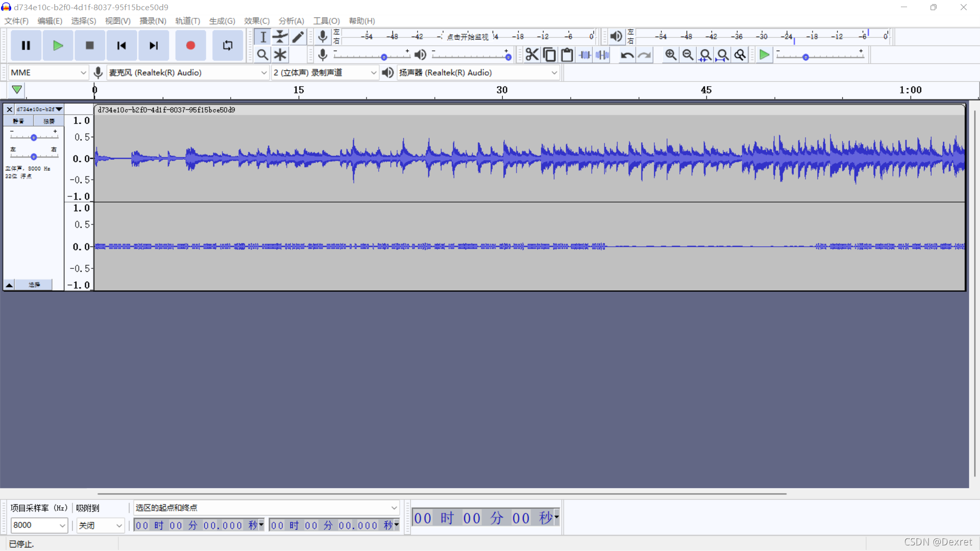Click the Zoom In magnifier icon

click(x=671, y=55)
